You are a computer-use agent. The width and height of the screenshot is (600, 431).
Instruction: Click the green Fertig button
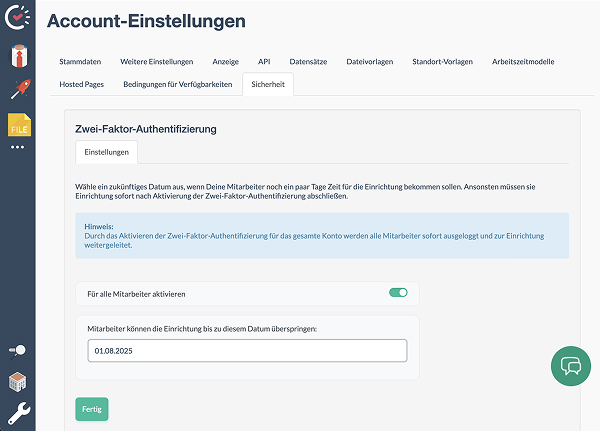(92, 409)
